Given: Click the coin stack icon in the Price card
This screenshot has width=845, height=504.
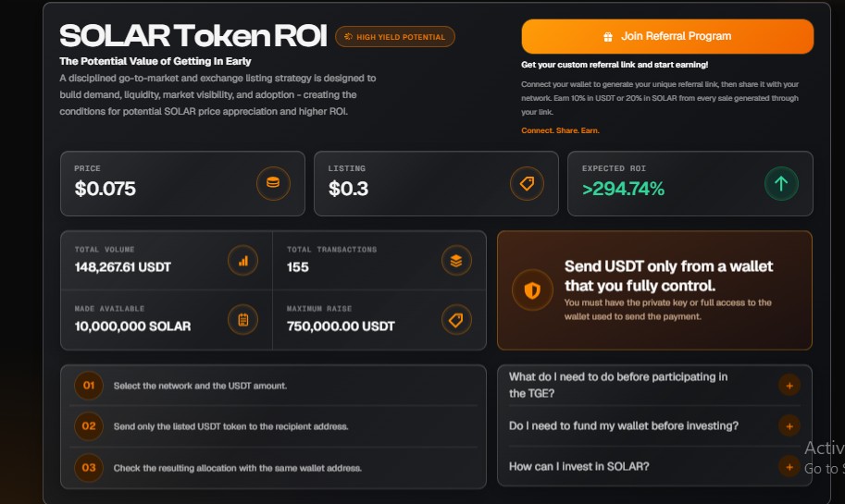Looking at the screenshot, I should [273, 184].
